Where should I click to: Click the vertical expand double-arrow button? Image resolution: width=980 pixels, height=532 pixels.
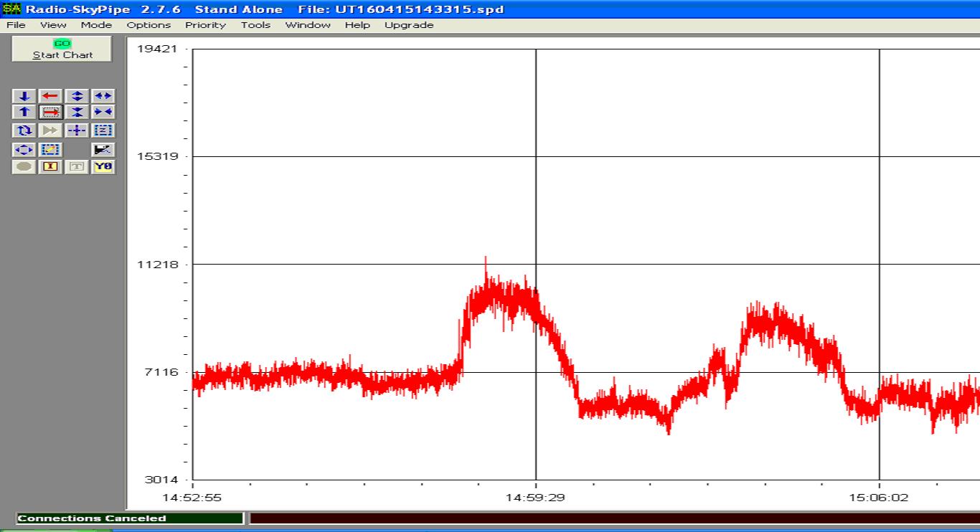[77, 96]
